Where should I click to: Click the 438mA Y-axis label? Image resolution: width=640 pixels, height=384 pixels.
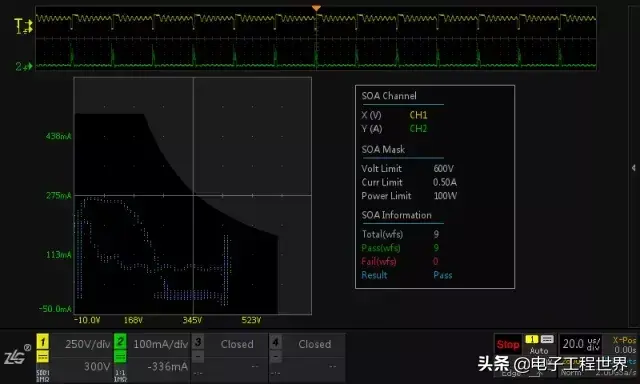58,136
